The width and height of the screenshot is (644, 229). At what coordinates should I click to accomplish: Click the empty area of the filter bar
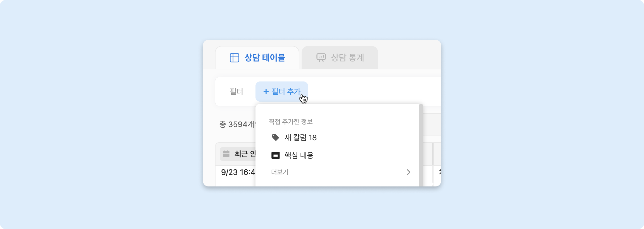(375, 92)
